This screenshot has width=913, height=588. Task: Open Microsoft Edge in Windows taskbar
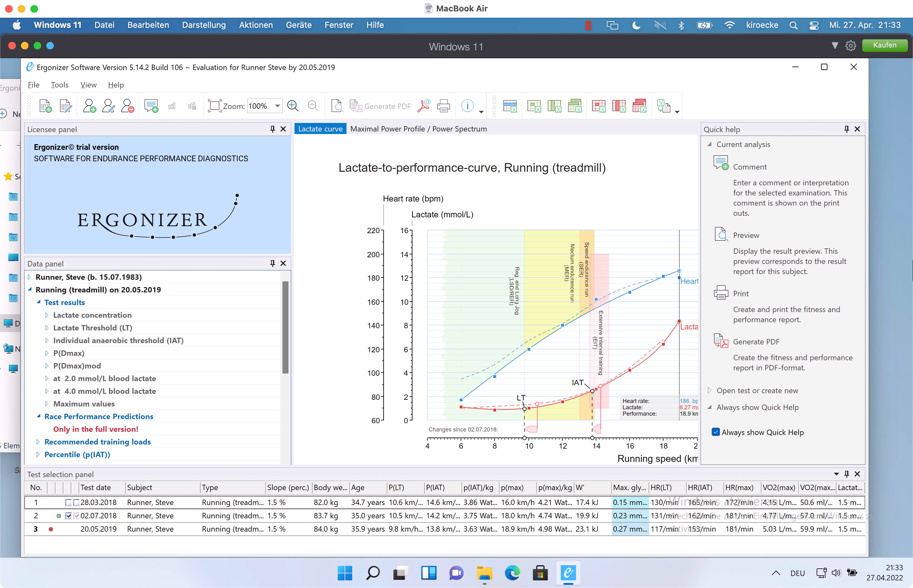coord(512,573)
